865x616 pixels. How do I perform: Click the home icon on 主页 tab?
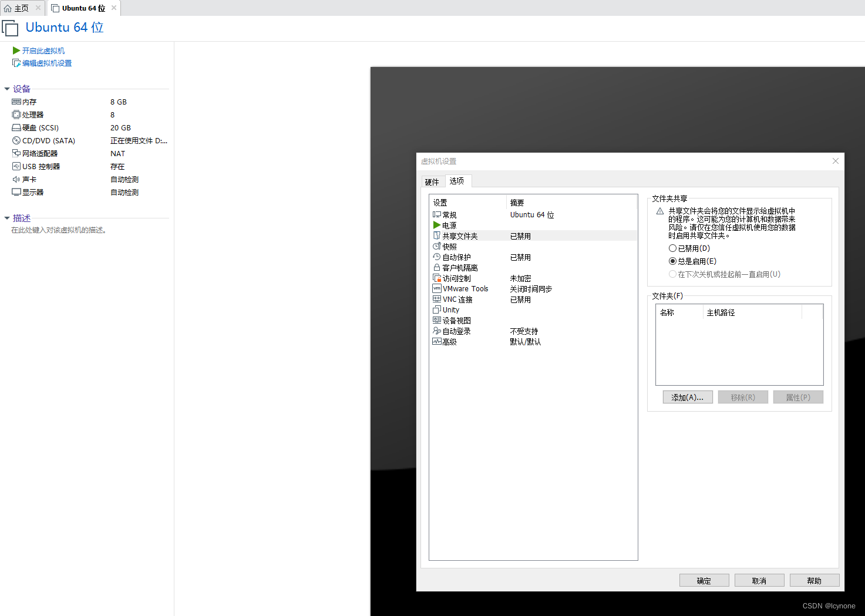8,8
